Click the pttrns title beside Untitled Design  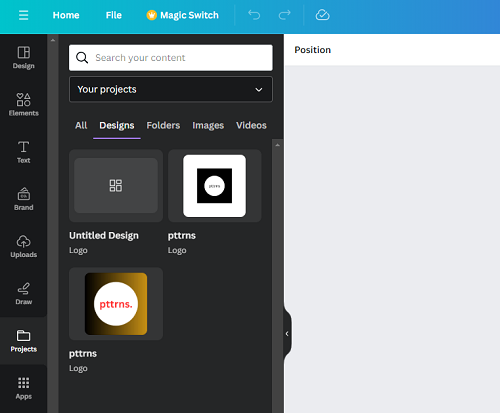tap(182, 235)
